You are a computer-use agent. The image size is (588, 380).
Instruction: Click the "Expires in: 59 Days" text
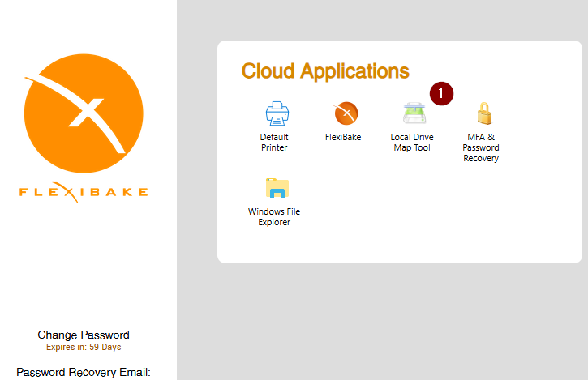tap(84, 347)
